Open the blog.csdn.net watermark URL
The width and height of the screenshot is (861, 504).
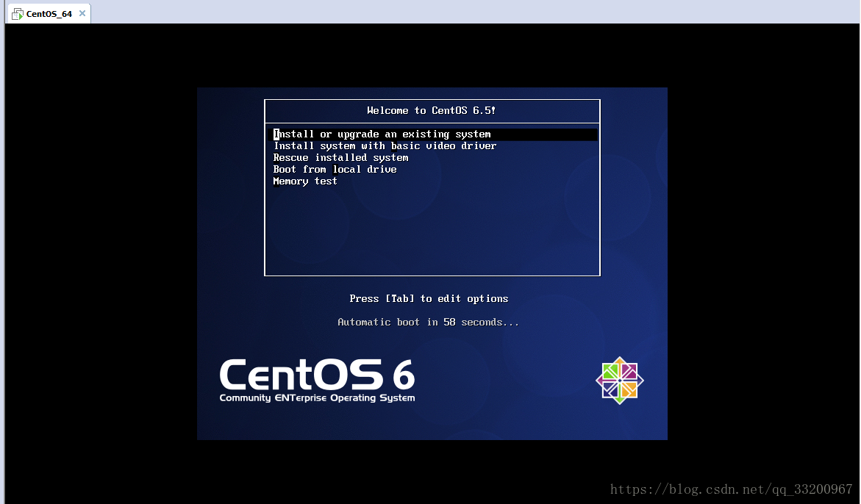731,489
